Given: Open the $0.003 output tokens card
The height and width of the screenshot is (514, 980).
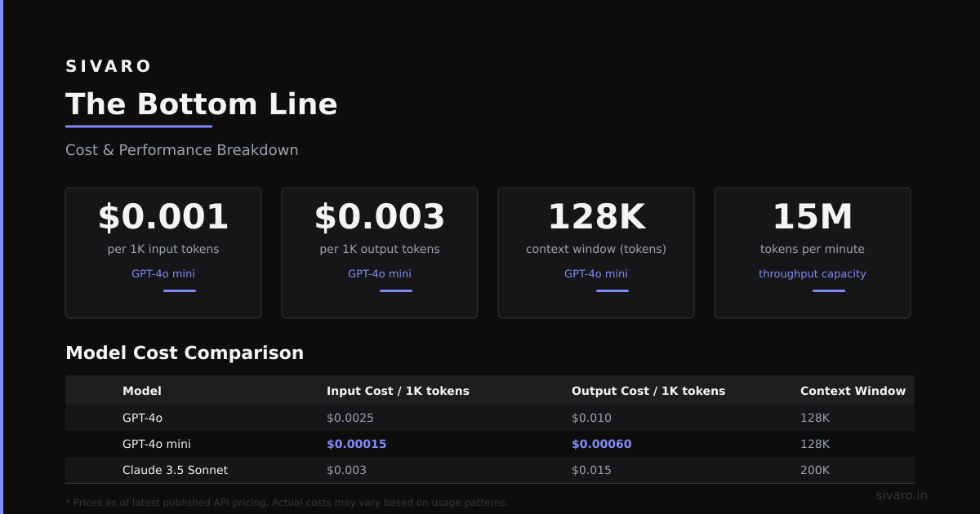Looking at the screenshot, I should [380, 253].
